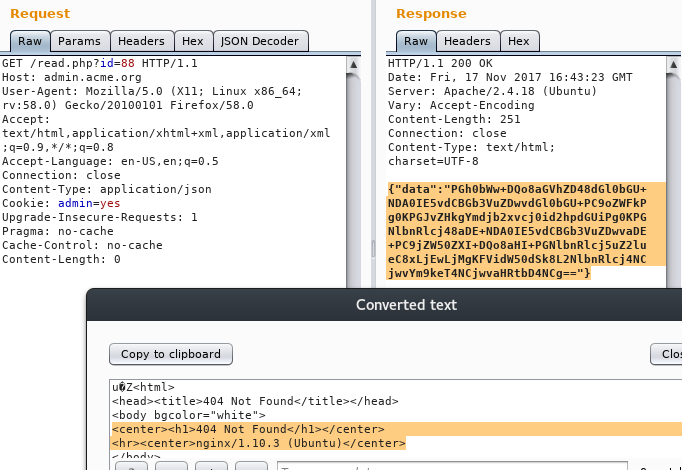Image resolution: width=682 pixels, height=470 pixels.
Task: Click the Request panel heading
Action: coord(40,13)
